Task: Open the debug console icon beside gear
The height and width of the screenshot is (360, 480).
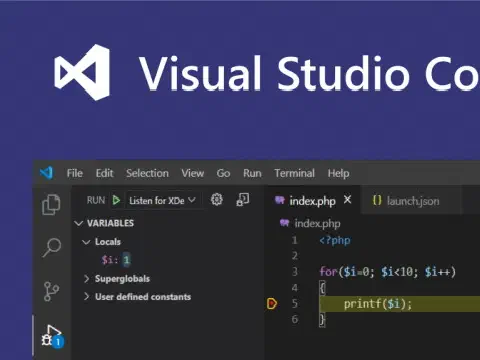Action: (x=243, y=200)
